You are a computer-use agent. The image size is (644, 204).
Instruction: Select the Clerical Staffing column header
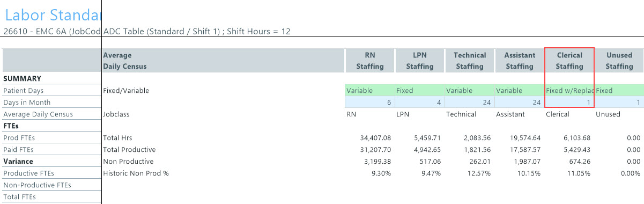(569, 61)
